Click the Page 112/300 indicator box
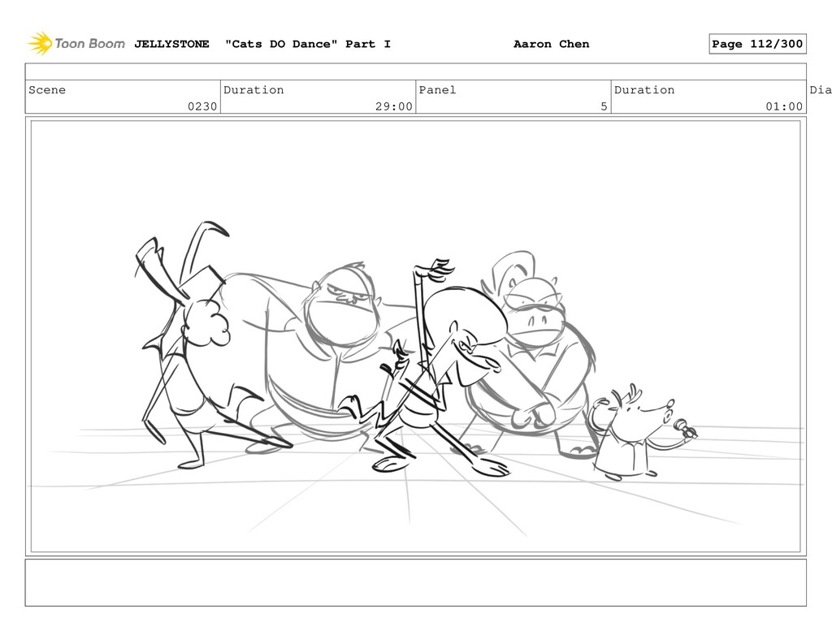The image size is (832, 644). [757, 44]
